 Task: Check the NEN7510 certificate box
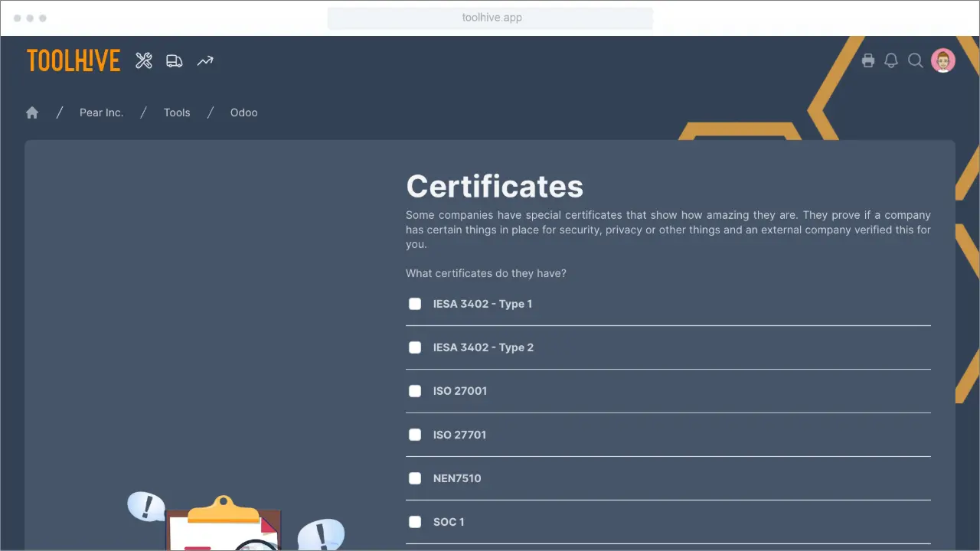[x=414, y=478]
